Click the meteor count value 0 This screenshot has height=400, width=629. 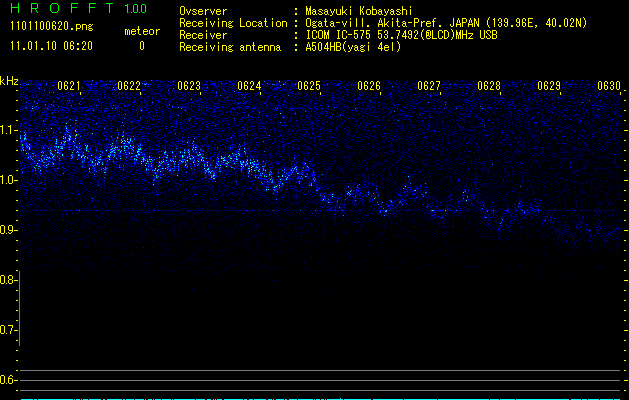click(x=141, y=45)
